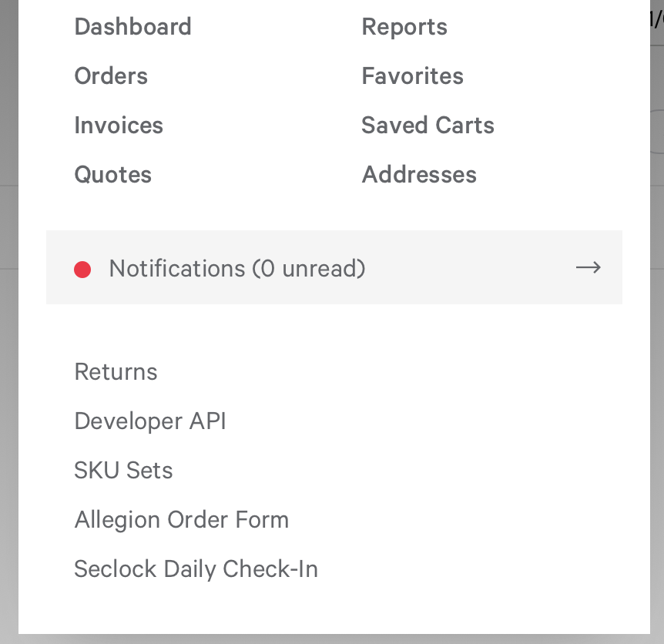Click empty white area below Seclock link

click(334, 609)
